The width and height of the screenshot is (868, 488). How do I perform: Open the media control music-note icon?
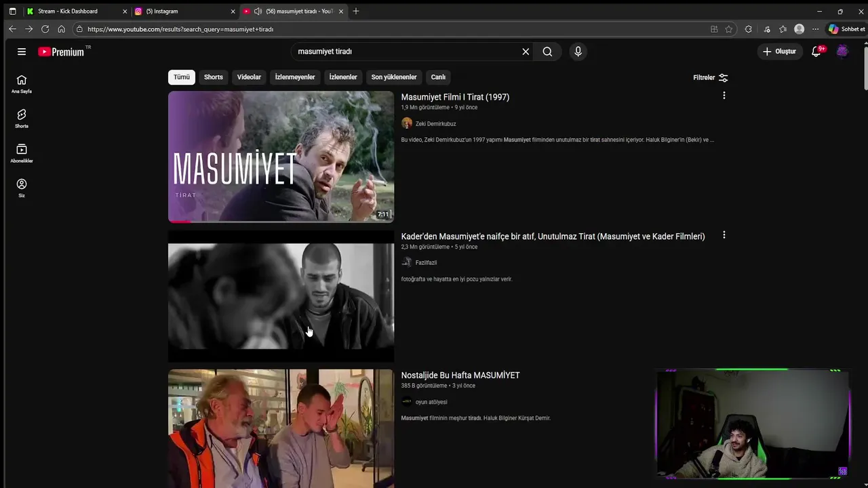click(766, 29)
